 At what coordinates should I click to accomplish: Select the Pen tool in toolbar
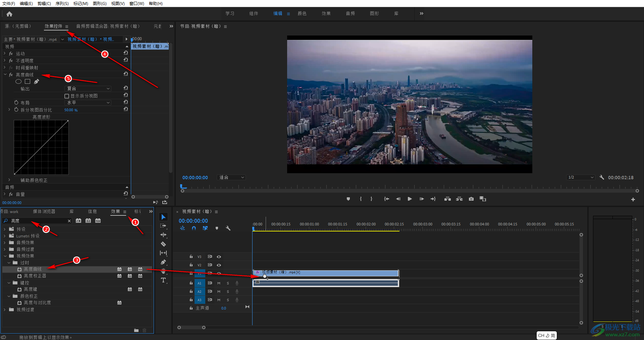point(163,262)
